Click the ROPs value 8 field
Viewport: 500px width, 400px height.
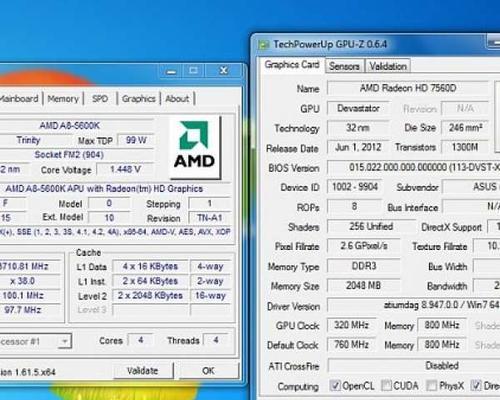(355, 206)
